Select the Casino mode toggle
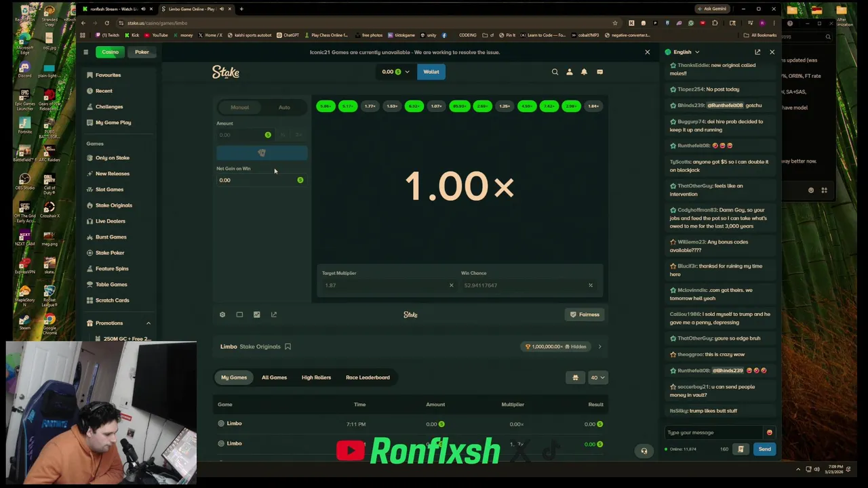This screenshot has height=488, width=868. [110, 52]
